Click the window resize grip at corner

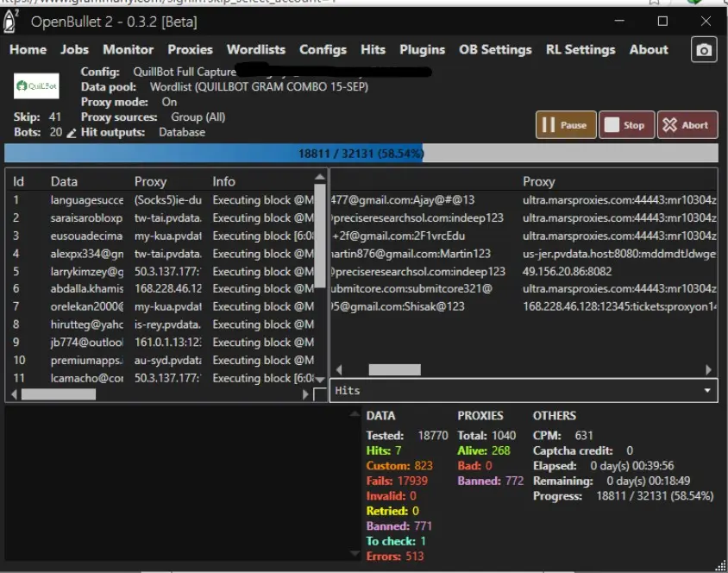point(721,565)
